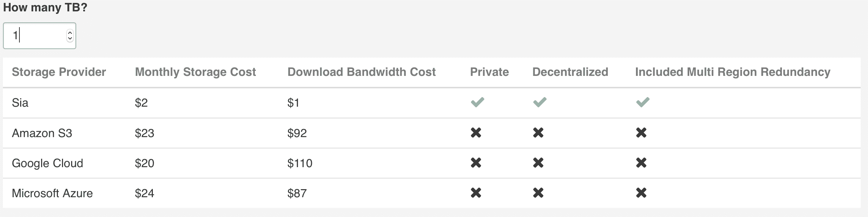Image resolution: width=868 pixels, height=217 pixels.
Task: Click the Included Multi Region Redundancy header
Action: (x=733, y=72)
